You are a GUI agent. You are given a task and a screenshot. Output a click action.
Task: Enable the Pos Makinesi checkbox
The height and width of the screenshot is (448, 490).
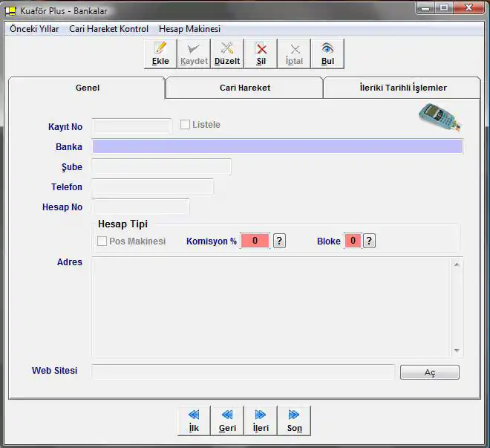coord(102,241)
